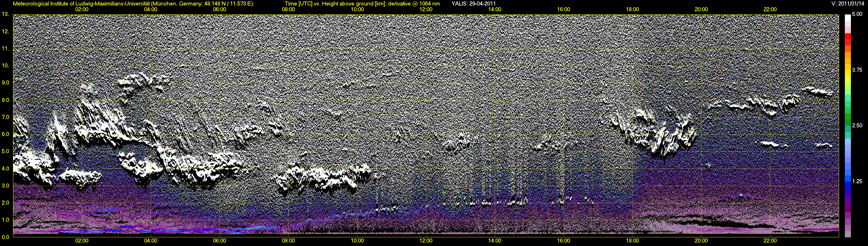Viewport: 868px width, 246px height.
Task: Click the '1.0' height axis label
Action: point(5,220)
